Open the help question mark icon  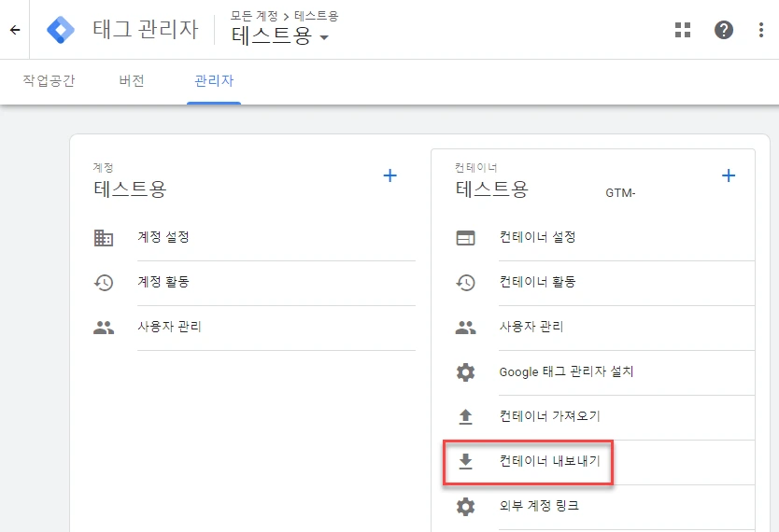[x=723, y=30]
